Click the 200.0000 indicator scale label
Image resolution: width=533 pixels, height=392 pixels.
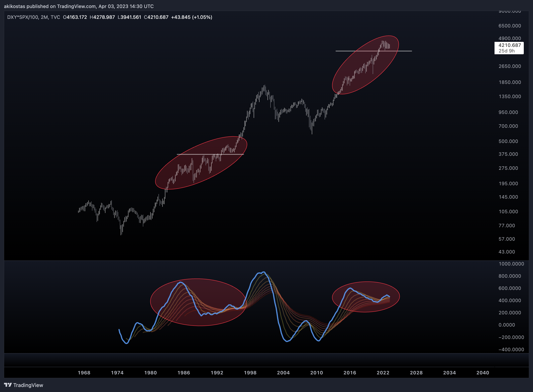coord(510,313)
